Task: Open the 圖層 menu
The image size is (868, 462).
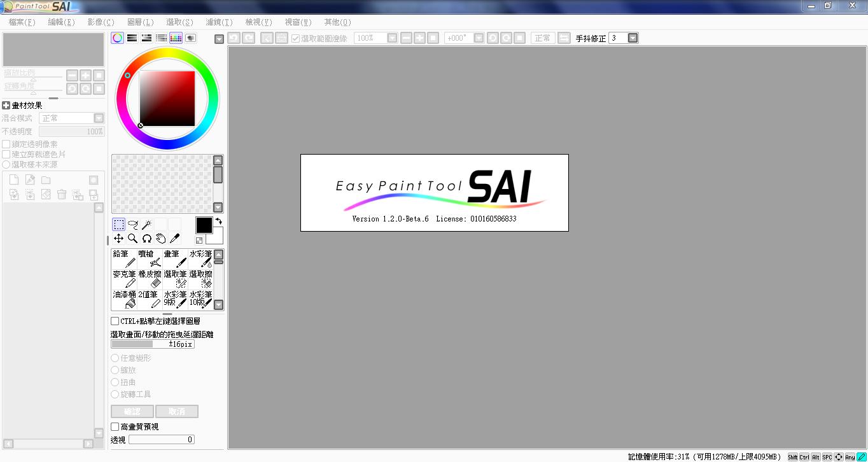Action: tap(140, 22)
